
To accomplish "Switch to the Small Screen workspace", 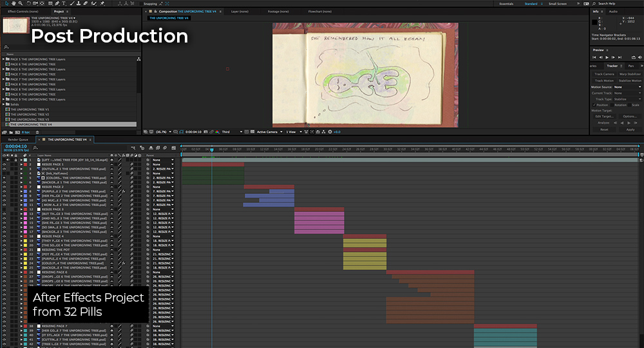I will (x=557, y=4).
